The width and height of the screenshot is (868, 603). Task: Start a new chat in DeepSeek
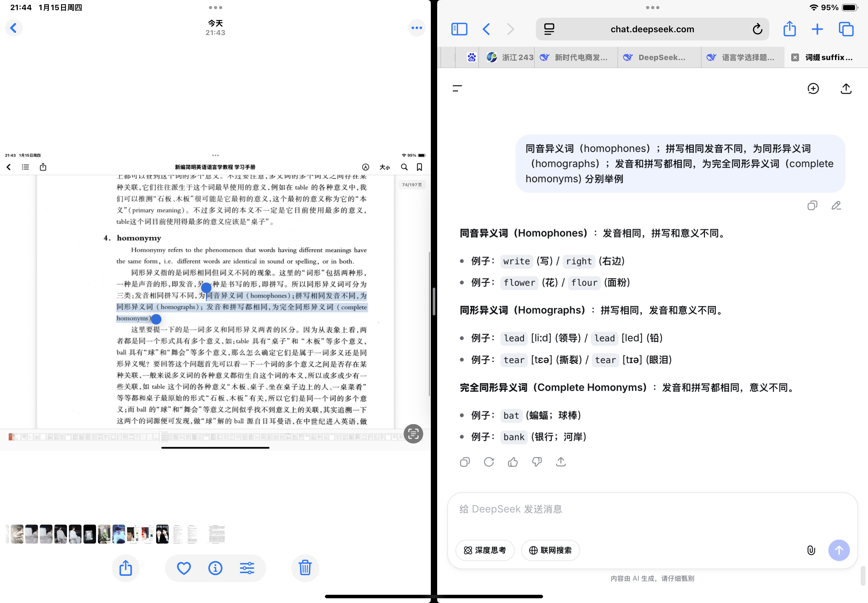[813, 88]
